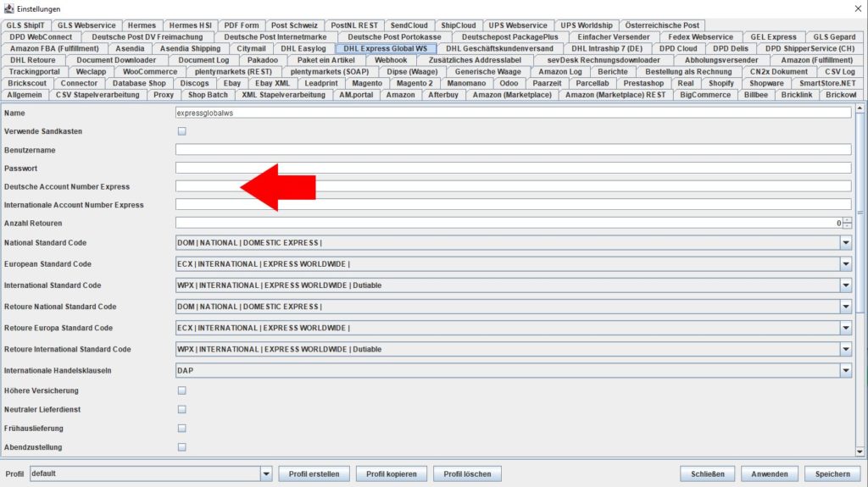Switch to WooCommerce tab

pos(150,72)
